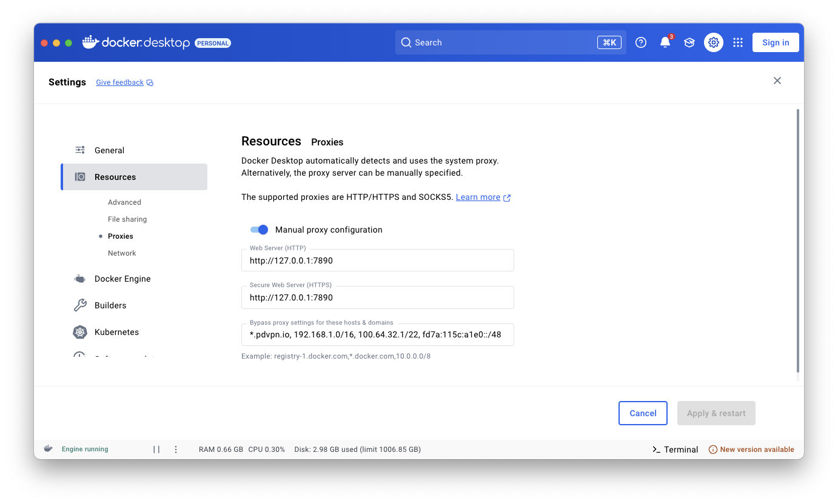
Task: Click the external link icon after Learn more
Action: pyautogui.click(x=507, y=197)
